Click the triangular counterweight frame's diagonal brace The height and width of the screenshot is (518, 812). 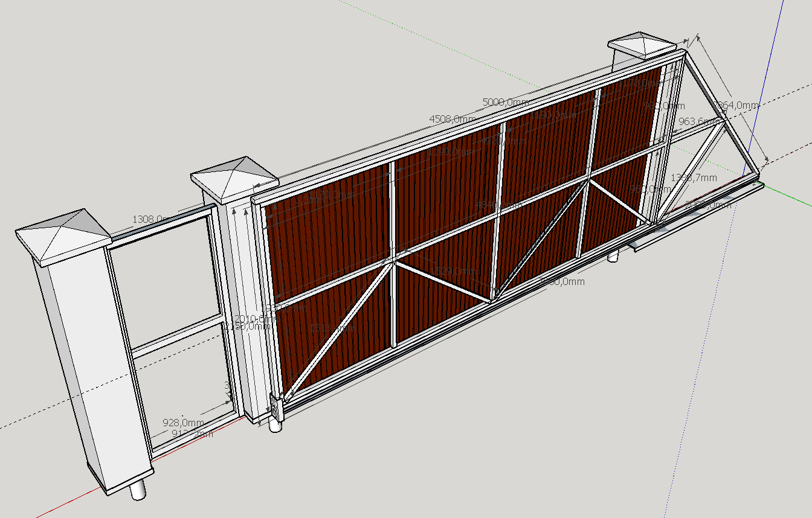(x=695, y=169)
